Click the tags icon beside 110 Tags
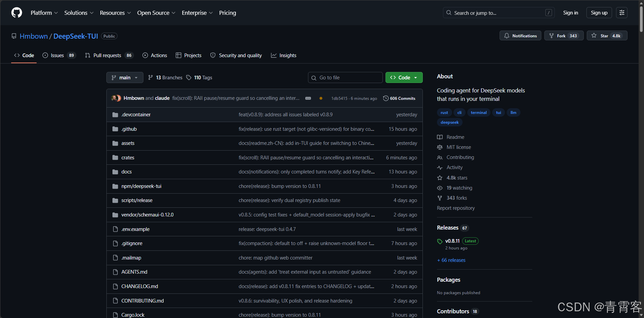The height and width of the screenshot is (318, 644). (189, 78)
